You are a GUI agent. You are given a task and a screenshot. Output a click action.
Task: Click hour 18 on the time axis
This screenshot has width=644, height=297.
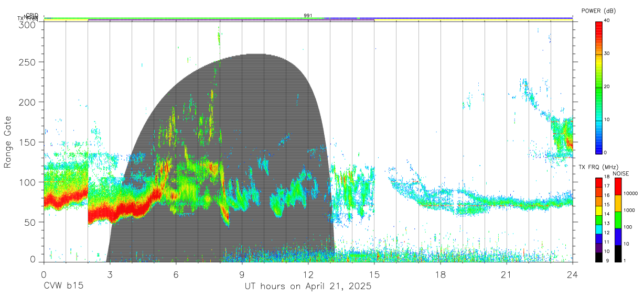(x=441, y=274)
